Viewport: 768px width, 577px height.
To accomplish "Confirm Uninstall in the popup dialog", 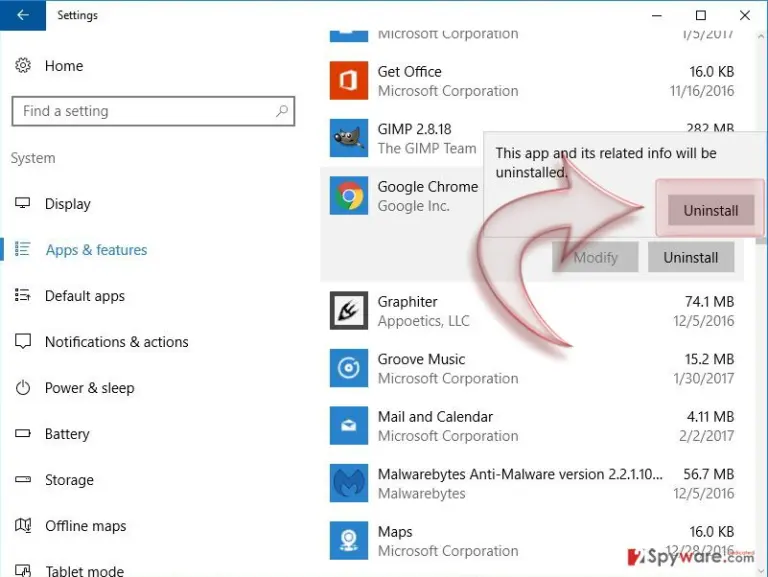I will pos(711,210).
